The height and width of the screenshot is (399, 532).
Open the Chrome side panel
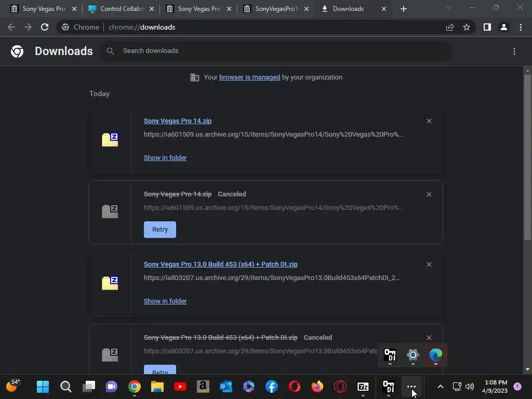(487, 27)
